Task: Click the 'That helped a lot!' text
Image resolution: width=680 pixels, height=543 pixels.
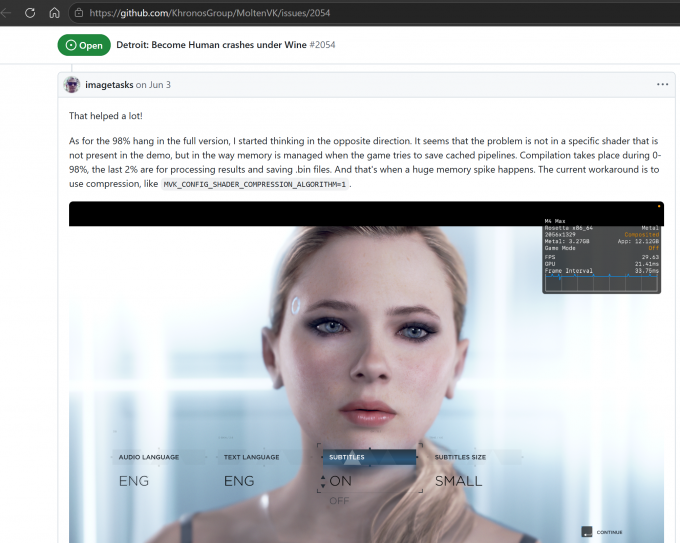Action: point(106,116)
